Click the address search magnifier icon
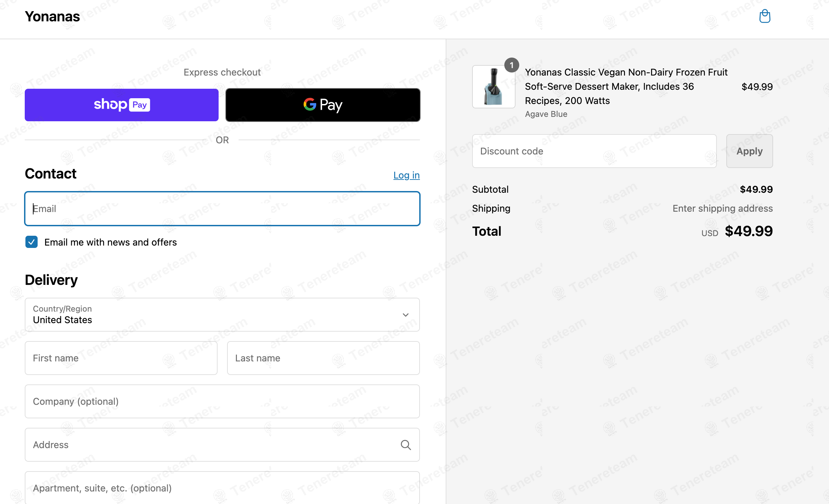 [406, 445]
